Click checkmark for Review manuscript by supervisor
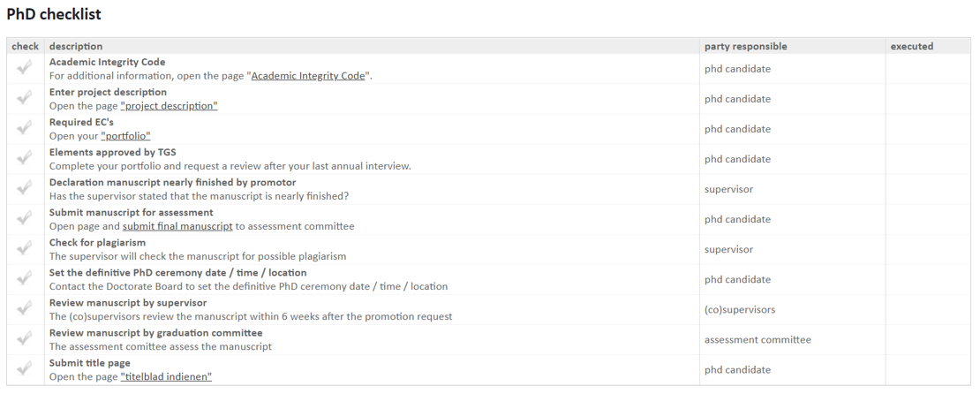Viewport: 980px width, 394px height. pyautogui.click(x=25, y=308)
